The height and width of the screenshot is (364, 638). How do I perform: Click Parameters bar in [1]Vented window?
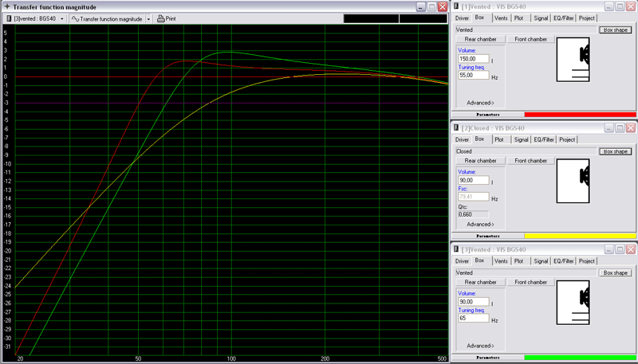coord(488,115)
